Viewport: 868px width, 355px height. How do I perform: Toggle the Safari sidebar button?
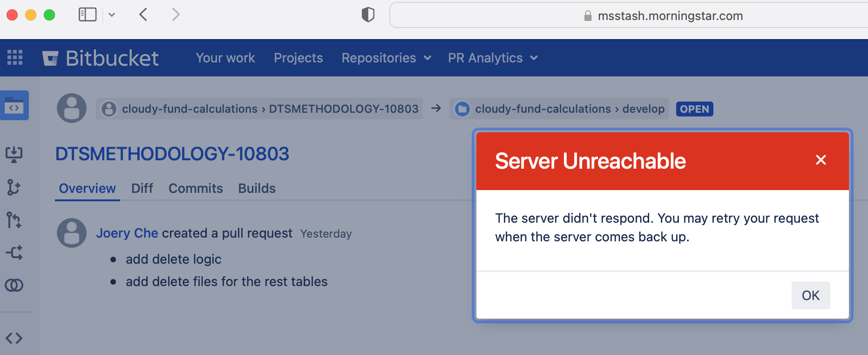click(x=88, y=14)
